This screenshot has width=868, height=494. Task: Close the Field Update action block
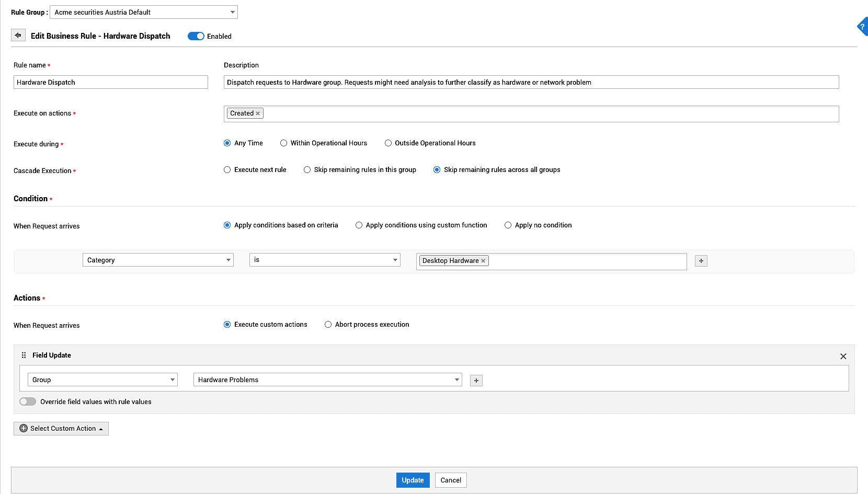(843, 356)
